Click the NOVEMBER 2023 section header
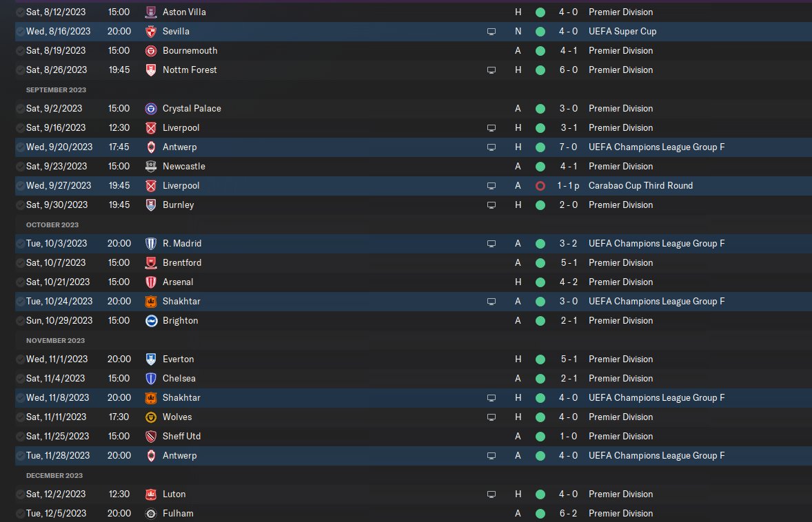 [55, 340]
